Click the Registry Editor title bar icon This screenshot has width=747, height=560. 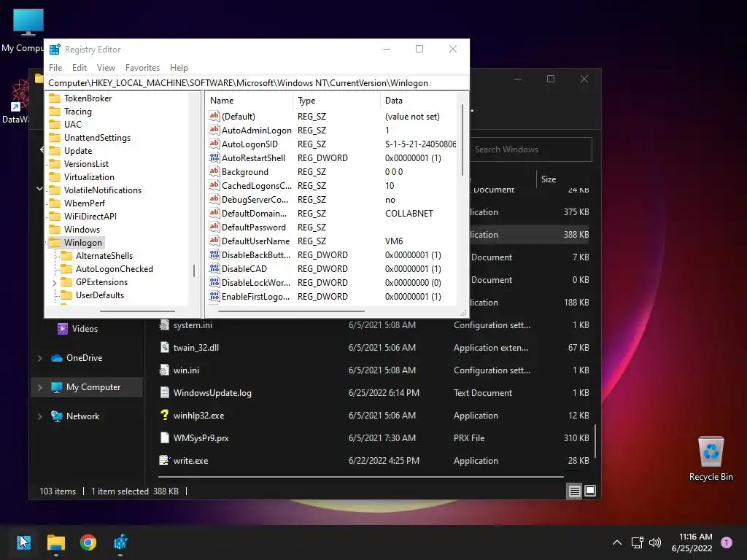click(x=55, y=49)
